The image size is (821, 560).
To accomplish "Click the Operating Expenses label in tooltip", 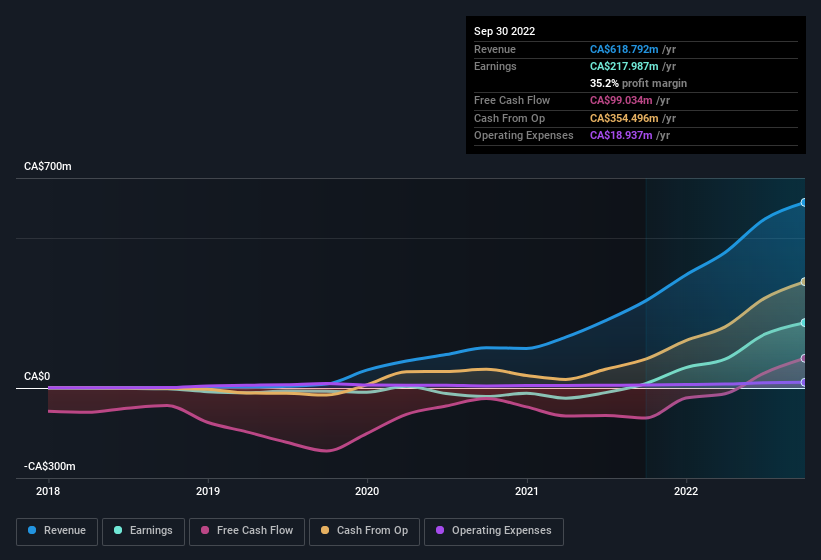I will pos(524,136).
